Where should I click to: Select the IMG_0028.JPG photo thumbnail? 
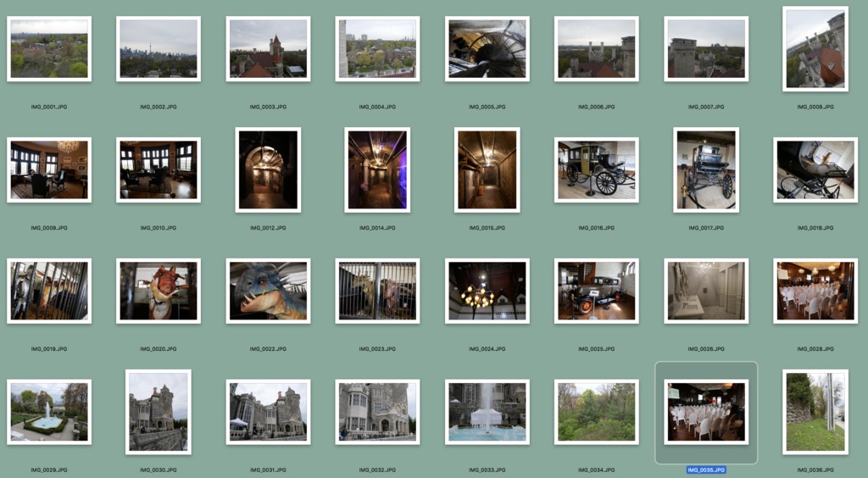tap(815, 291)
